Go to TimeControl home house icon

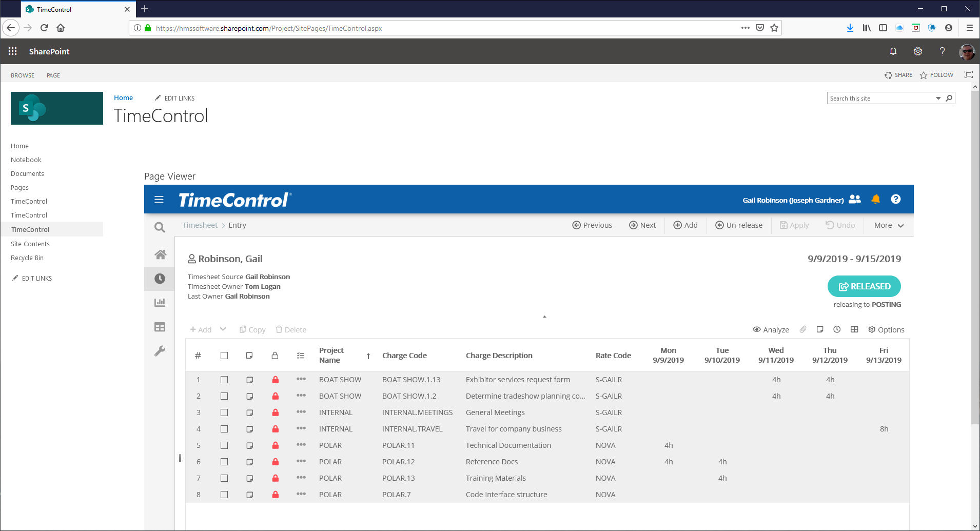(160, 254)
